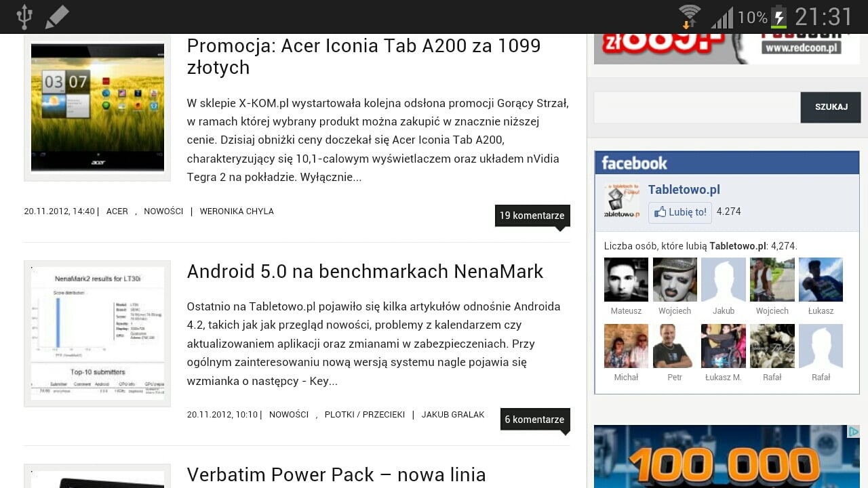The width and height of the screenshot is (868, 488).
Task: Open first Rafał's photo profile picture
Action: coord(772,346)
